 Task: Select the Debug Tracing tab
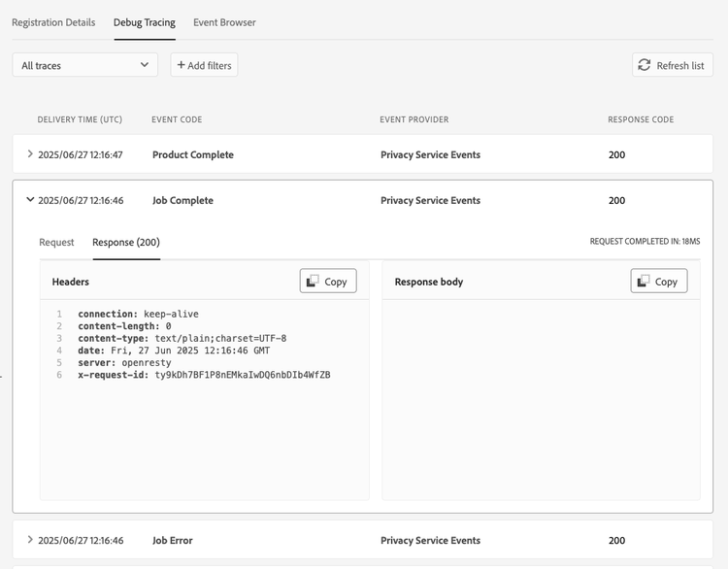tap(144, 22)
